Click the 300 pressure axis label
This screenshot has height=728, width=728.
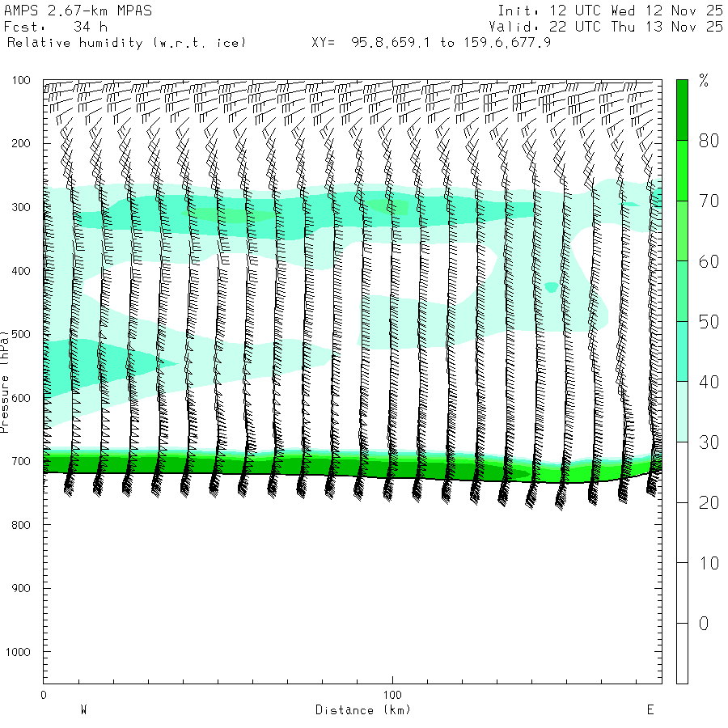21,207
